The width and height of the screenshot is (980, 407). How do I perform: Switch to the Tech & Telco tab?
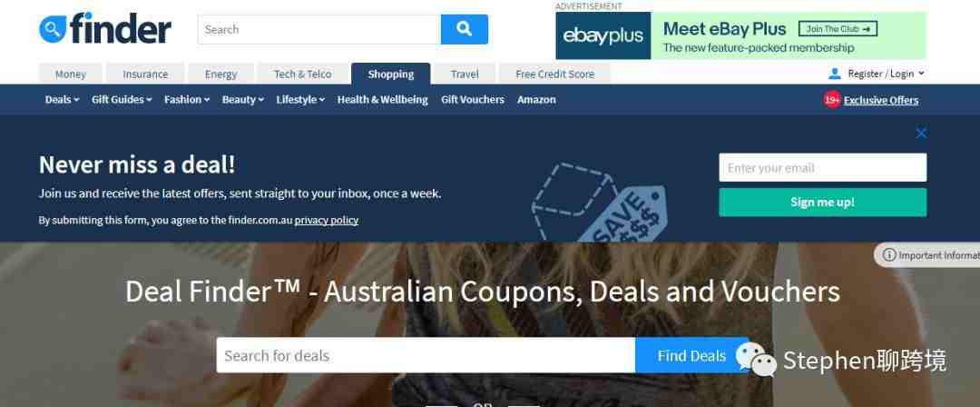pyautogui.click(x=302, y=74)
